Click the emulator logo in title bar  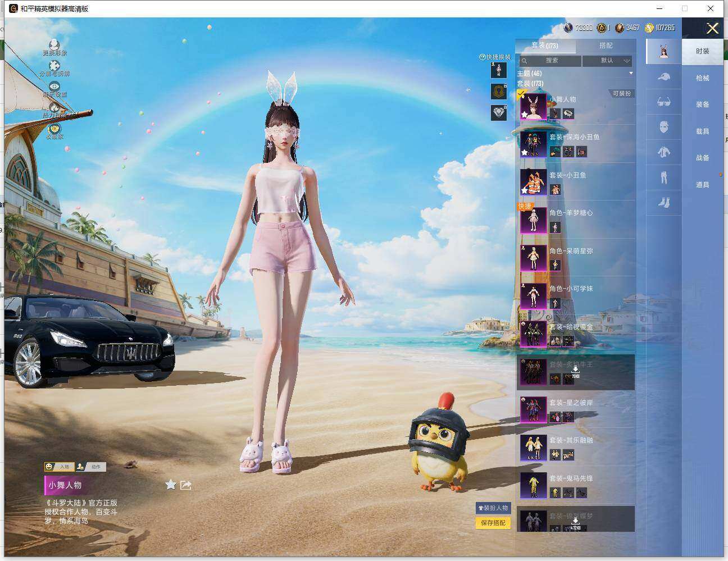pyautogui.click(x=13, y=8)
